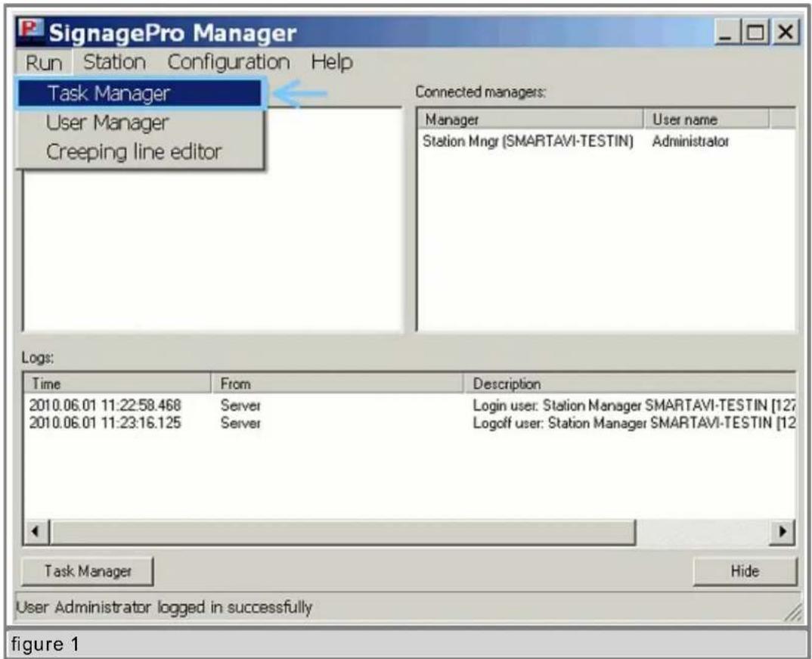The image size is (812, 659).
Task: Minimize the SignagePro Manager window
Action: pos(726,33)
